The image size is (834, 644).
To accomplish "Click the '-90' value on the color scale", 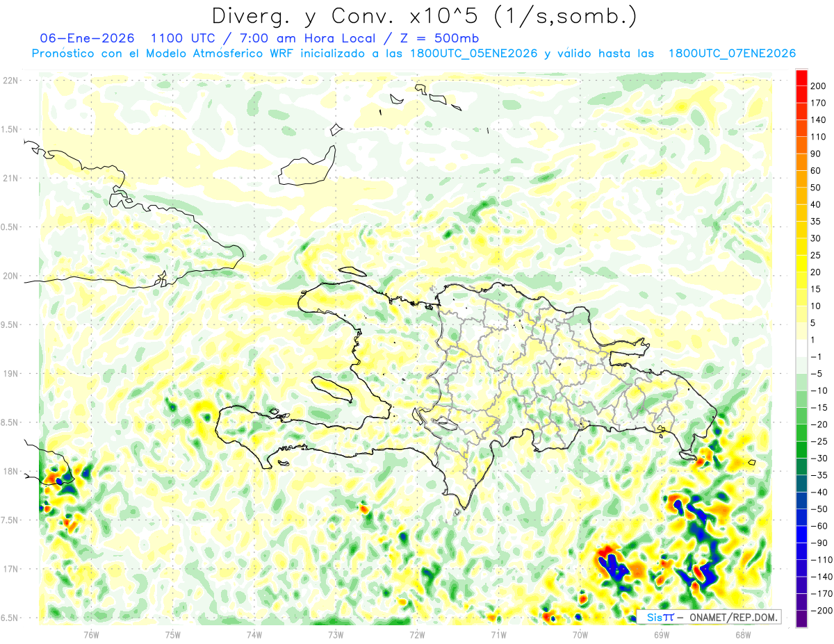I will [x=819, y=543].
